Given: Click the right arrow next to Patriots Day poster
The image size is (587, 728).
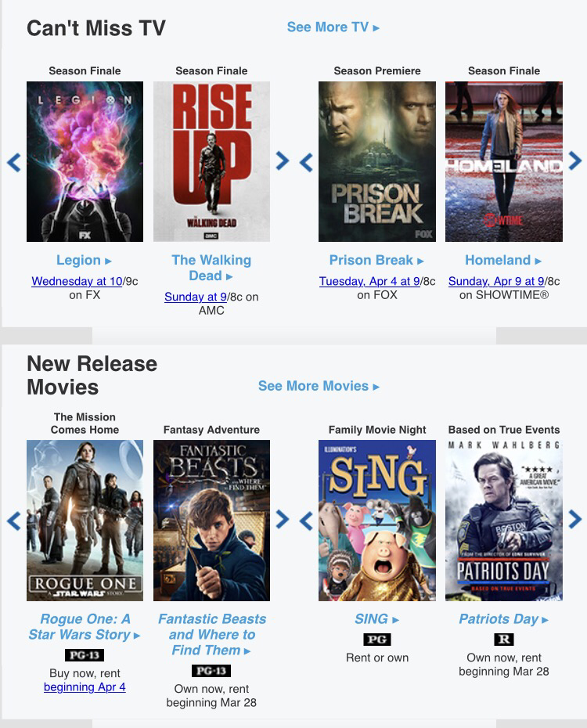Looking at the screenshot, I should (574, 519).
